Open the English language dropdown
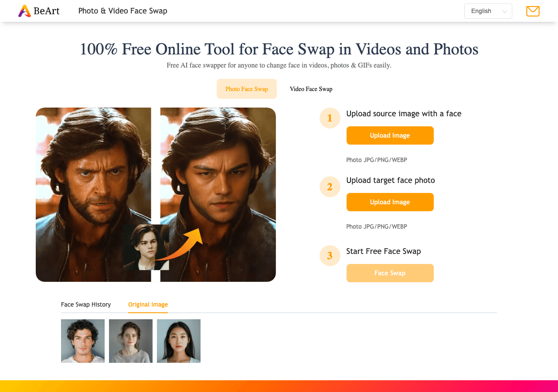 coord(488,11)
